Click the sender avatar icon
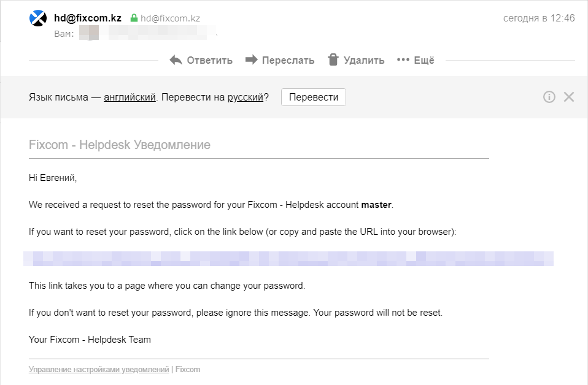Screen dimensions: 588x385 pyautogui.click(x=38, y=18)
